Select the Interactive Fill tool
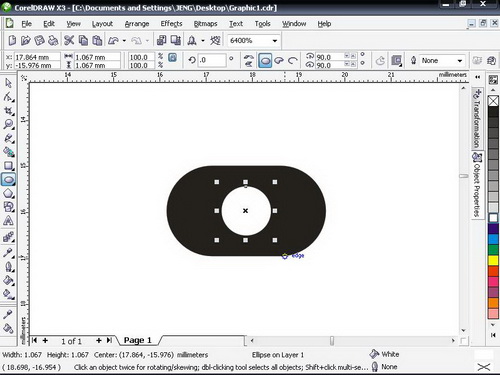This screenshot has width=500, height=375. tap(8, 294)
